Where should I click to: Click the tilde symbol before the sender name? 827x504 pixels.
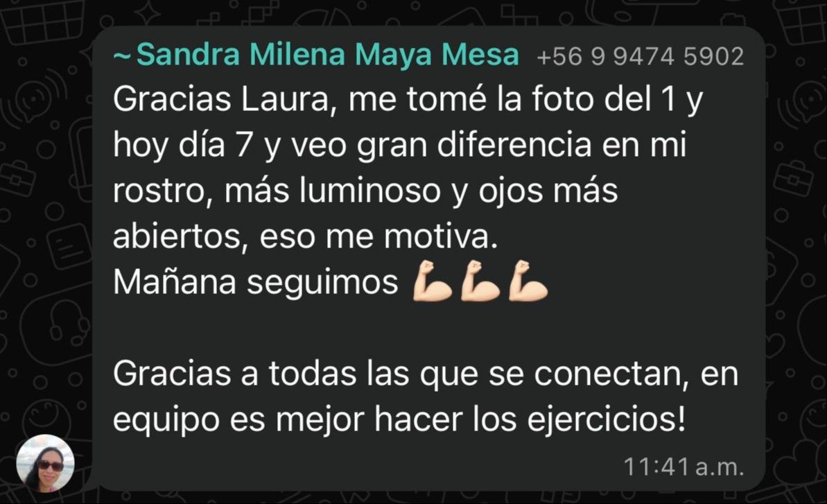pos(123,55)
